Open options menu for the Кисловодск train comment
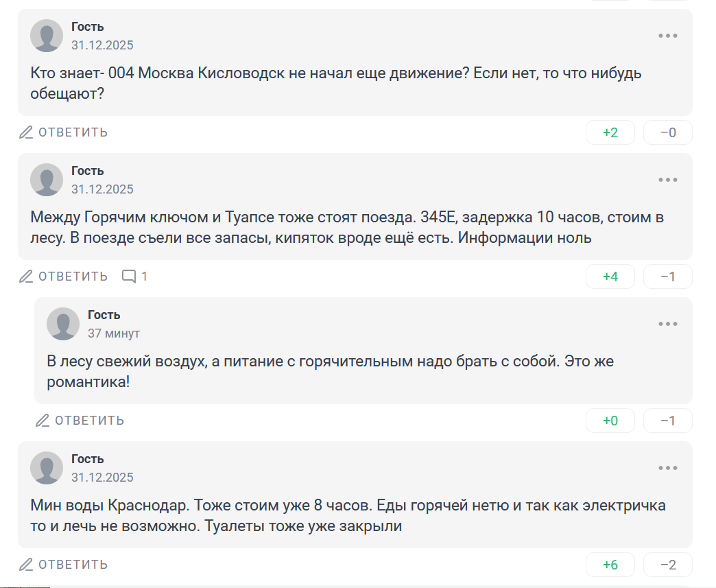The height and width of the screenshot is (588, 716). (667, 36)
